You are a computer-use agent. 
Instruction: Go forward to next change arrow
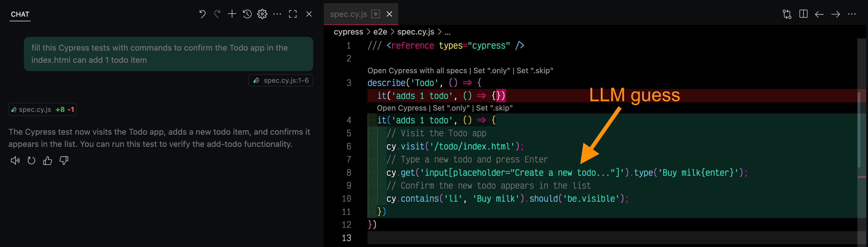pyautogui.click(x=835, y=14)
